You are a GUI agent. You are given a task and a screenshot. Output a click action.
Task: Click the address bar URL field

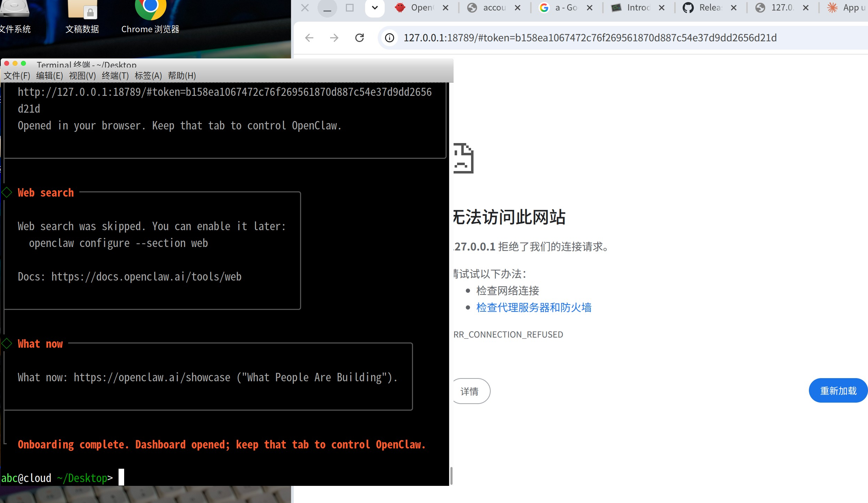pos(622,38)
